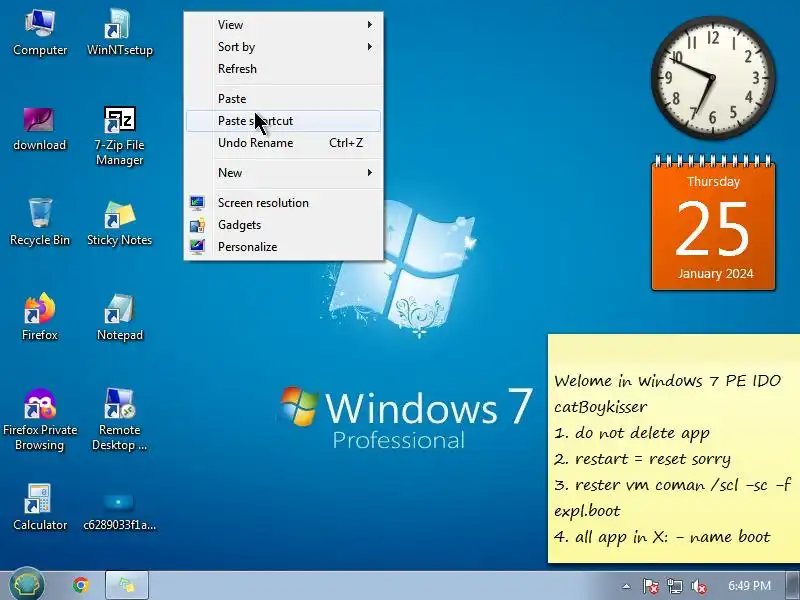The width and height of the screenshot is (800, 600).
Task: Expand the New submenu
Action: coord(284,172)
